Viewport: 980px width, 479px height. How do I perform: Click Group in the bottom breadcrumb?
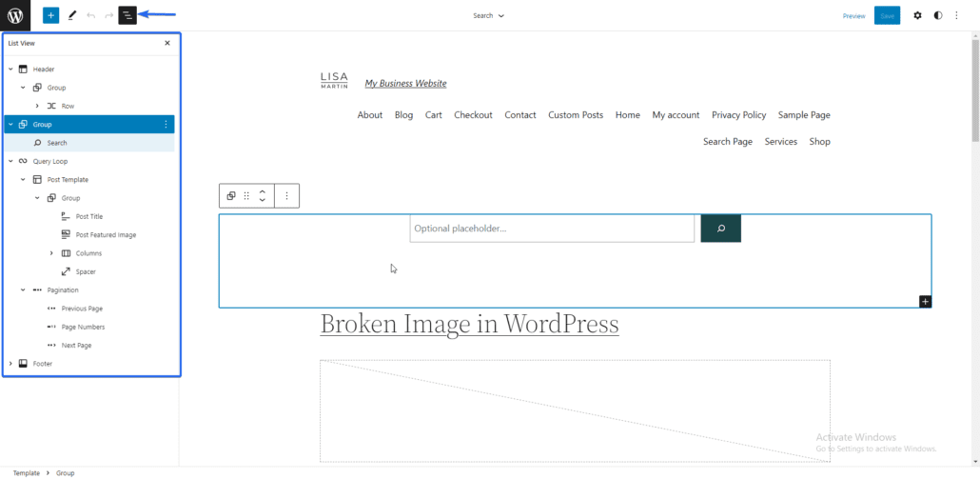(x=65, y=473)
